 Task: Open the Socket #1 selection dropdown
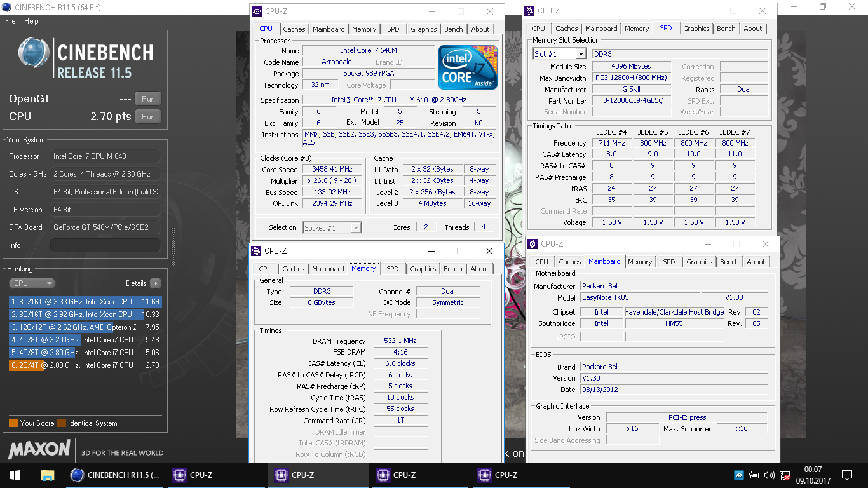[332, 227]
